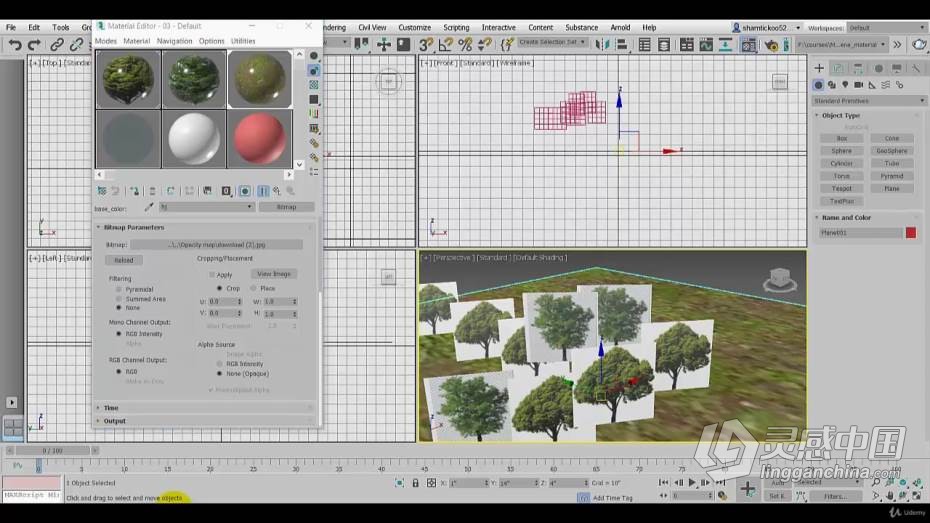Screen dimensions: 930x523
Task: Click Sample Type sphere icon in Material Editor
Action: pos(314,56)
